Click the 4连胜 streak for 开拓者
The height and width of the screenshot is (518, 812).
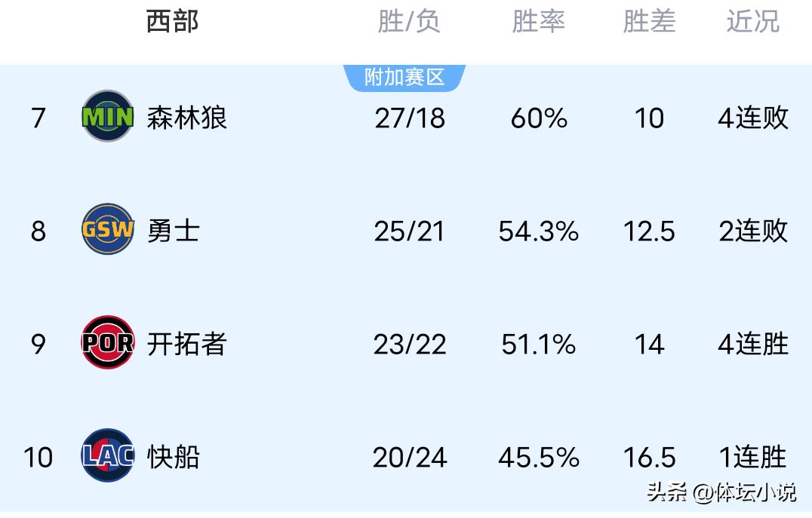(x=752, y=345)
